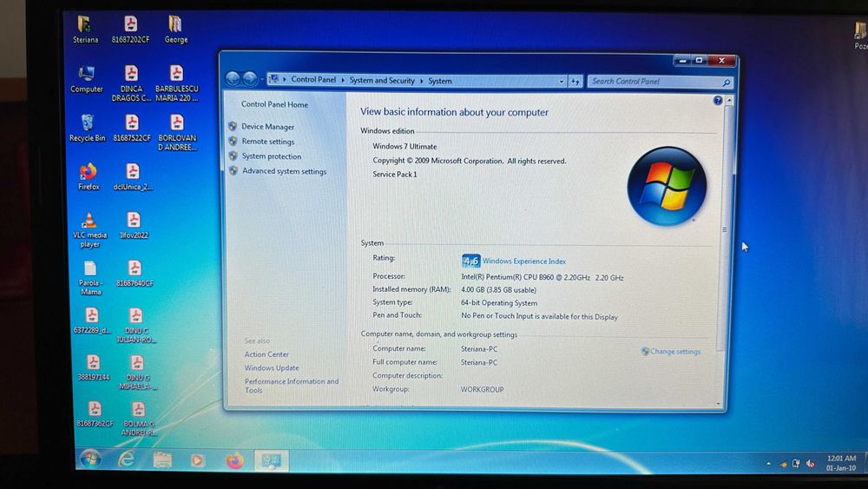Go to Control Panel Home
Screen dimensions: 868x489
click(x=274, y=104)
